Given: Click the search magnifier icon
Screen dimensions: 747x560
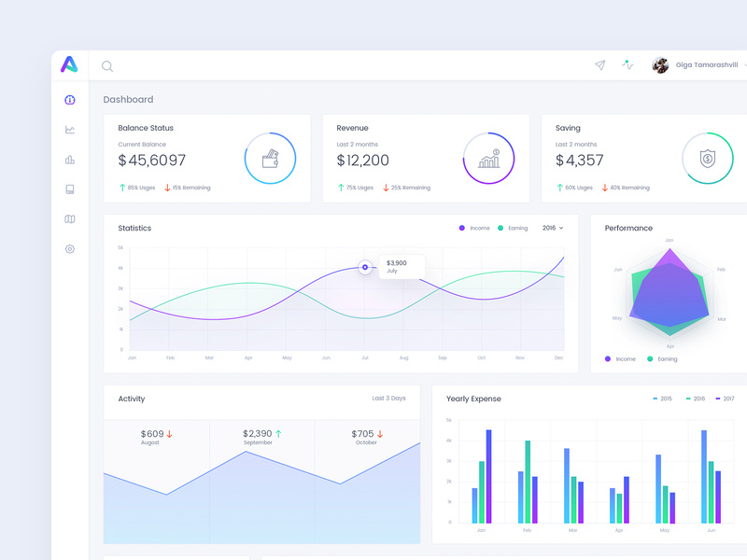Looking at the screenshot, I should click(107, 66).
